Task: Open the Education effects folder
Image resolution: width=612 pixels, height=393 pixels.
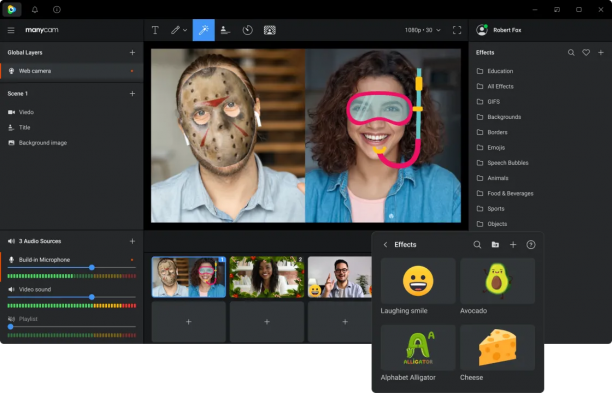Action: pos(495,71)
